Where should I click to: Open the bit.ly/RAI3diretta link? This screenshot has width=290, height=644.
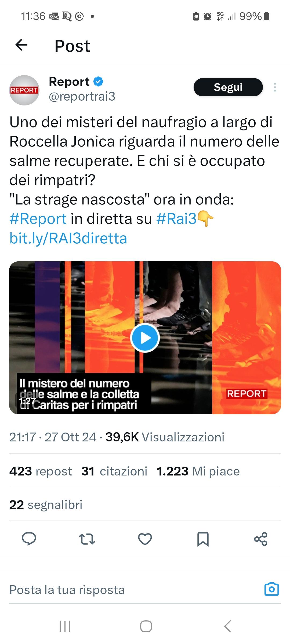click(68, 238)
